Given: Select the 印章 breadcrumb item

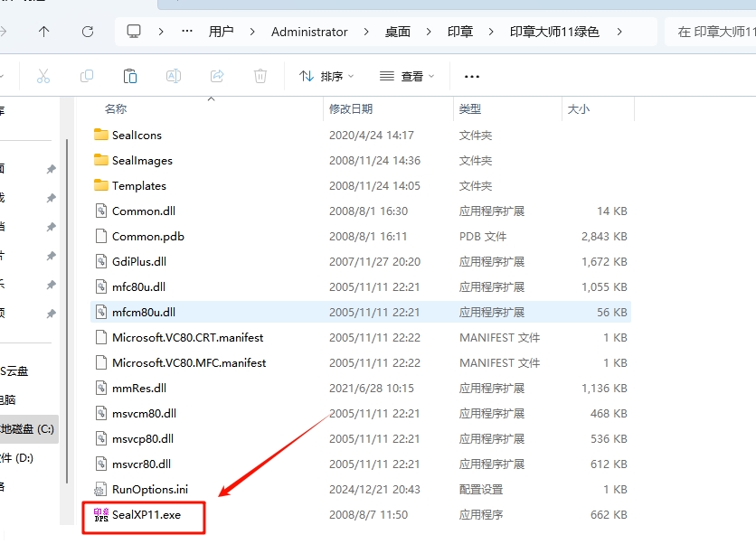Looking at the screenshot, I should pos(460,31).
